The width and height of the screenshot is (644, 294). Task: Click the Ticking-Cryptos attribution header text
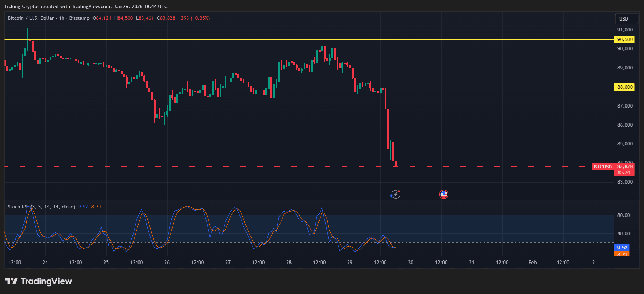click(x=86, y=6)
